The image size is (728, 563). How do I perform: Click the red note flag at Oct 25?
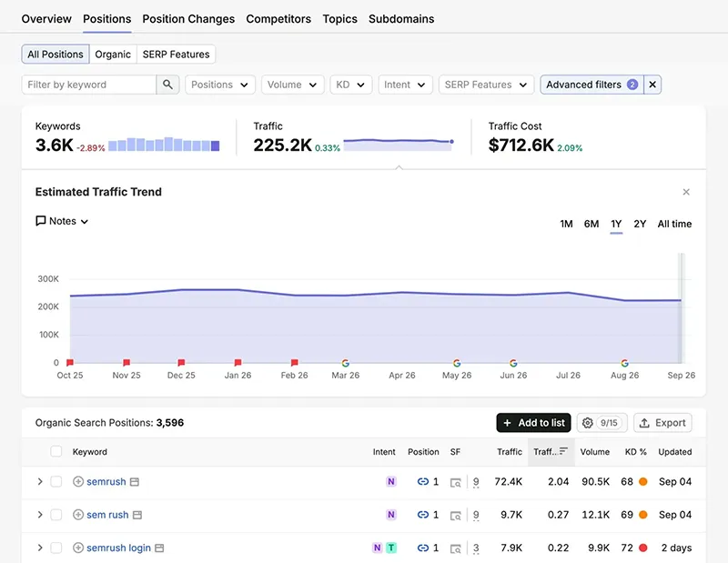click(x=70, y=362)
